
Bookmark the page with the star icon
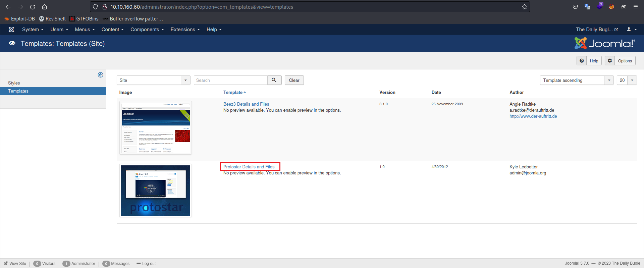click(x=525, y=7)
